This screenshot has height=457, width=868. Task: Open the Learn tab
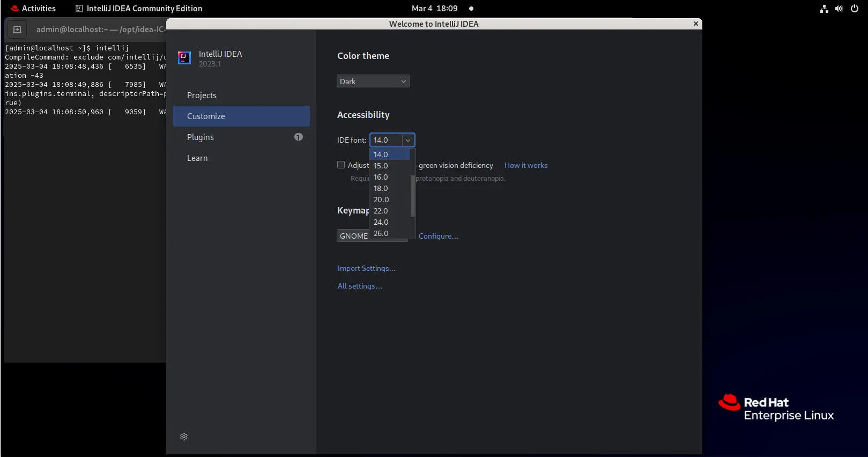(241, 158)
